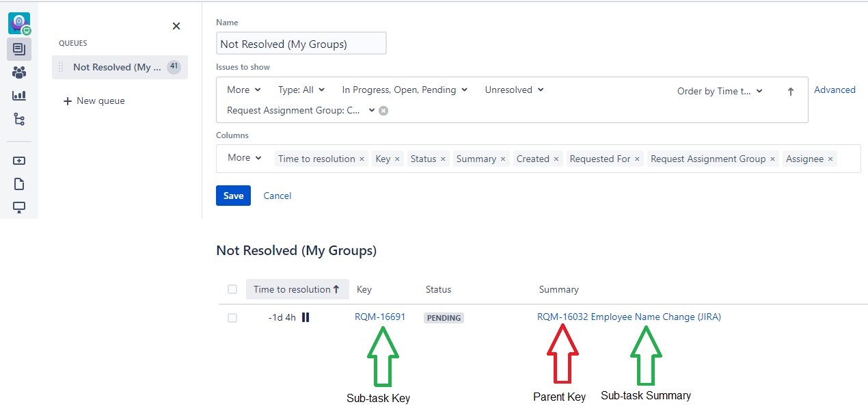This screenshot has width=868, height=413.
Task: Open Reports via the bar chart icon
Action: tap(18, 95)
